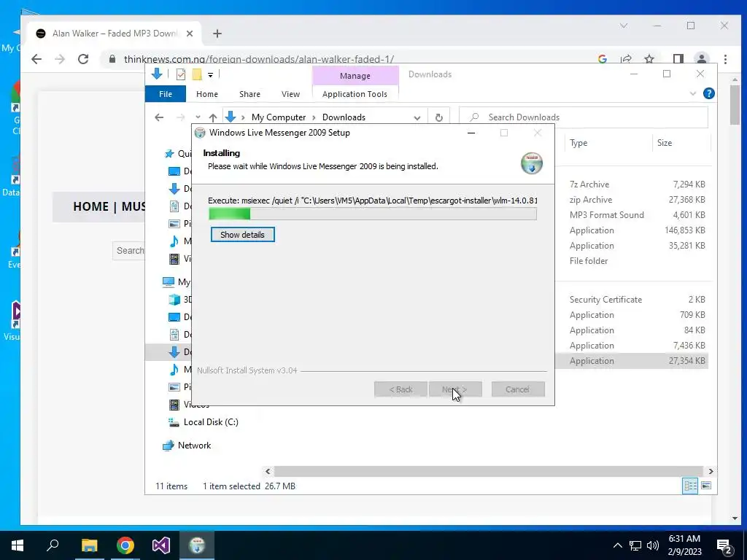Click Google icon in address bar
747x560 pixels.
(602, 59)
